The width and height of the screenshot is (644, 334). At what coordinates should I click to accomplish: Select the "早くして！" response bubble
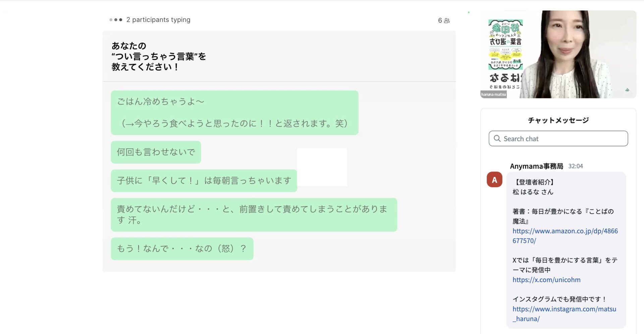click(204, 181)
